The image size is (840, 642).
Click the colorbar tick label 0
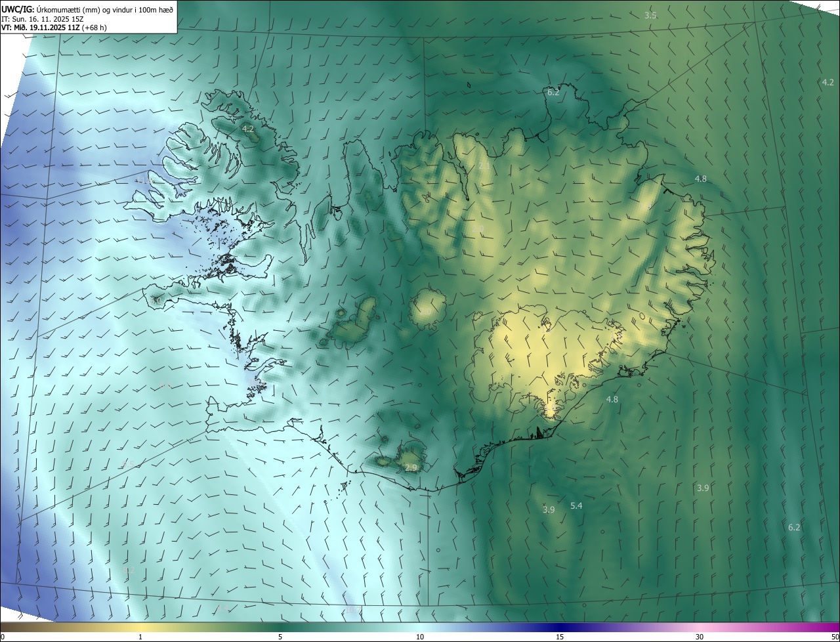click(3, 637)
